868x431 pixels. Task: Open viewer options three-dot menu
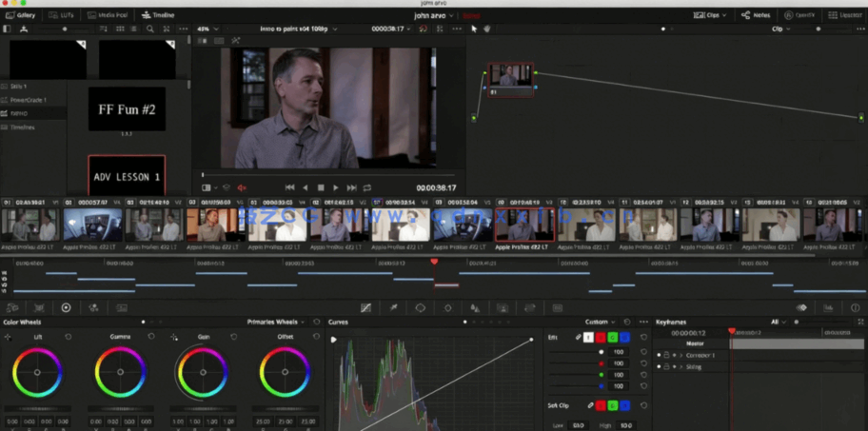[457, 29]
